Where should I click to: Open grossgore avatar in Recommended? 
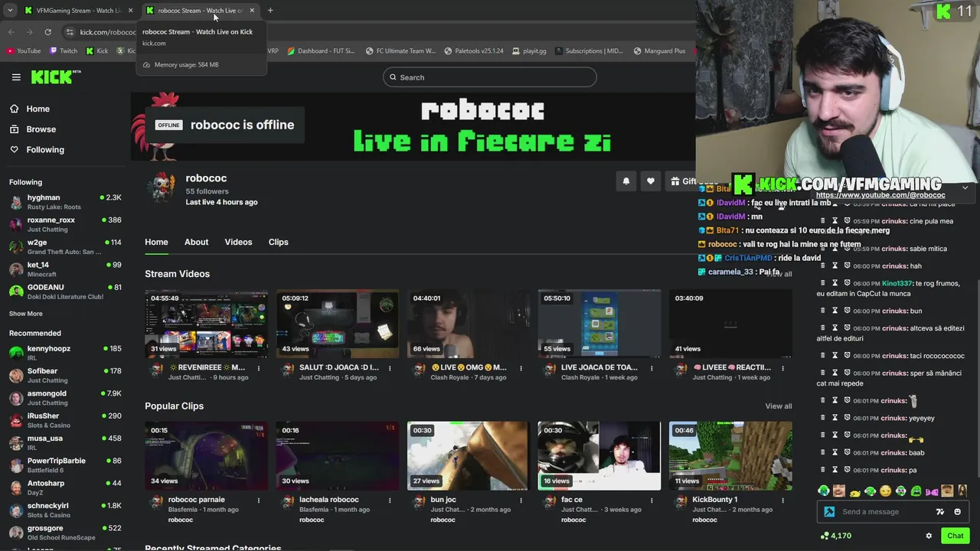tap(16, 533)
